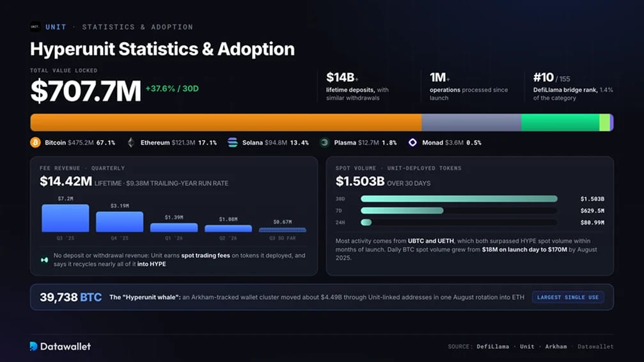Viewport: 644px width, 362px height.
Task: Click the 7D spot volume bar
Action: [x=402, y=211]
